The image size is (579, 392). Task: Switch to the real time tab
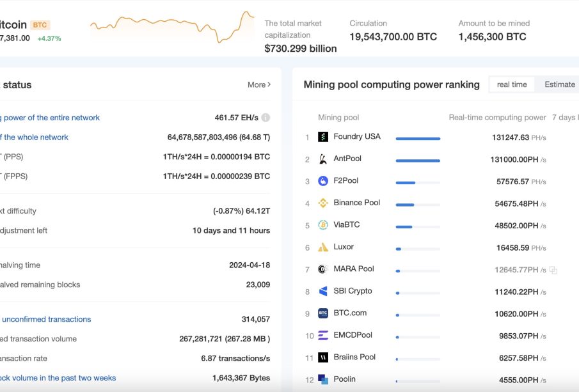pyautogui.click(x=512, y=84)
